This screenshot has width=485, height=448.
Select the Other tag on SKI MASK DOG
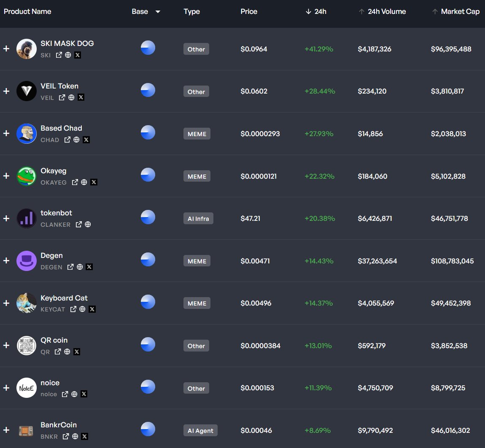(x=196, y=49)
